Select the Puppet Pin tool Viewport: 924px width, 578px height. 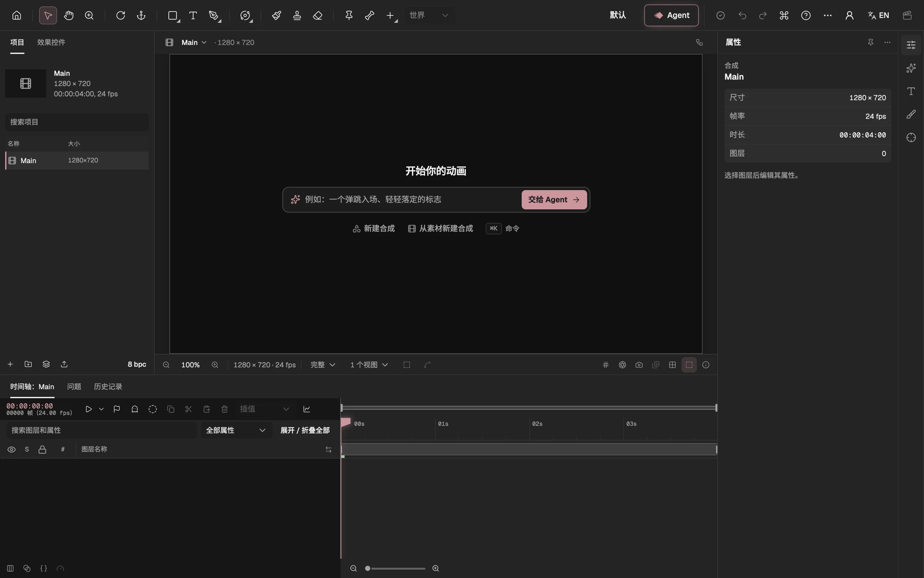click(x=349, y=15)
